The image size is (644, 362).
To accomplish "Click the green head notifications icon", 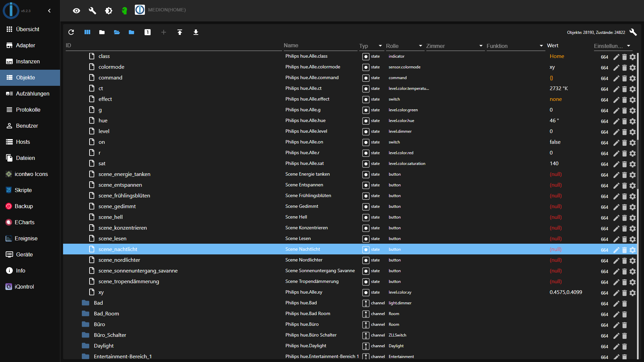I will (x=124, y=11).
